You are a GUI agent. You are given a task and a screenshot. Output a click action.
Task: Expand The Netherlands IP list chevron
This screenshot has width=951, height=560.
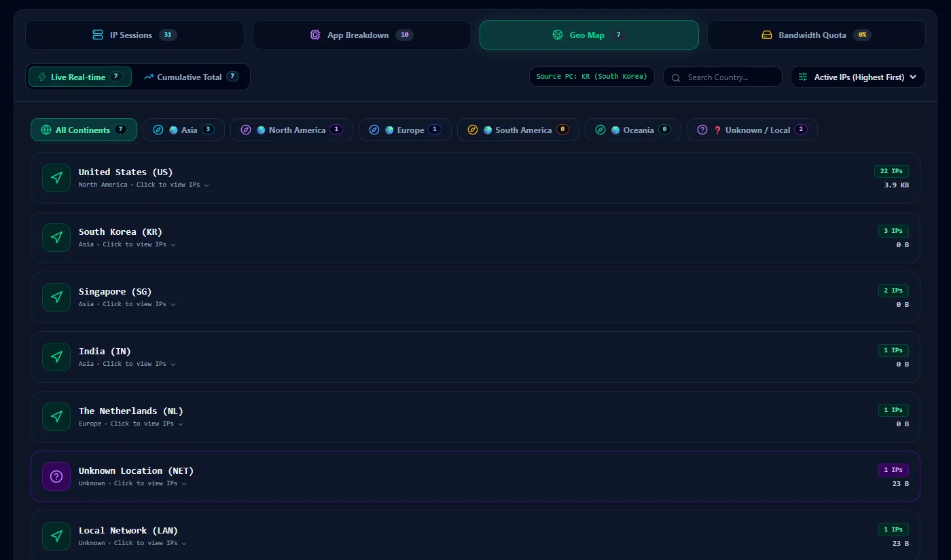[181, 424]
